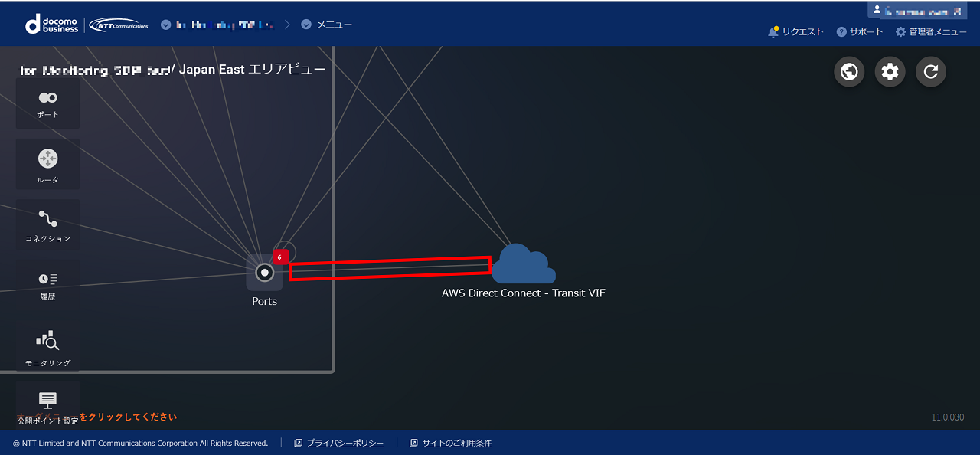Screen dimensions: 980x455
Task: Click the globe view button
Action: point(849,72)
